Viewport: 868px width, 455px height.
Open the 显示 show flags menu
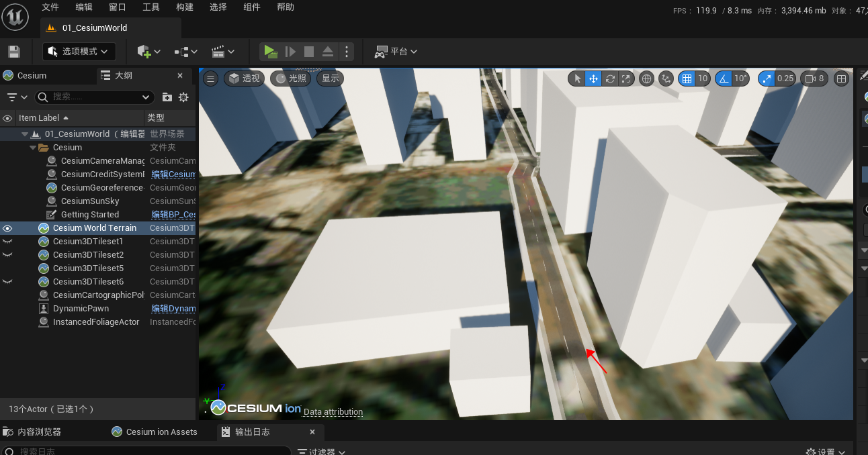331,79
